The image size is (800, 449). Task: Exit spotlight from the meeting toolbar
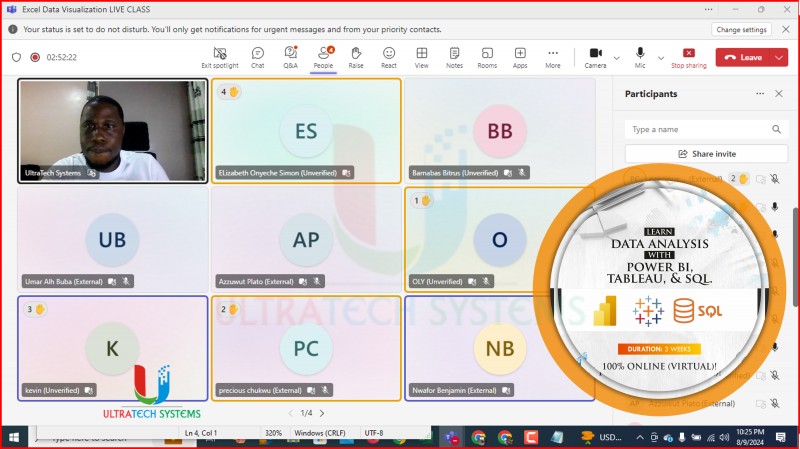pyautogui.click(x=220, y=57)
